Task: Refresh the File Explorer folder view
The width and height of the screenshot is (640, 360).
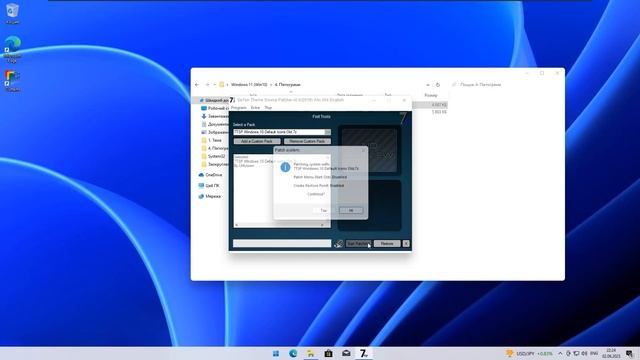Action: point(438,85)
